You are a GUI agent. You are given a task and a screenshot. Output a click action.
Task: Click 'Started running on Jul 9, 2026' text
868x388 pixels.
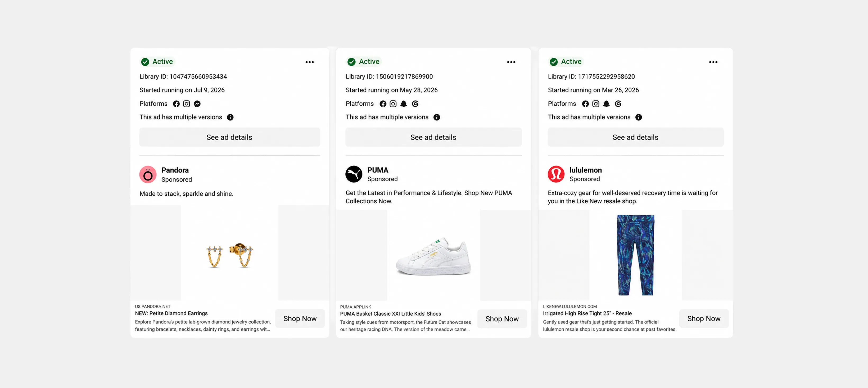182,90
